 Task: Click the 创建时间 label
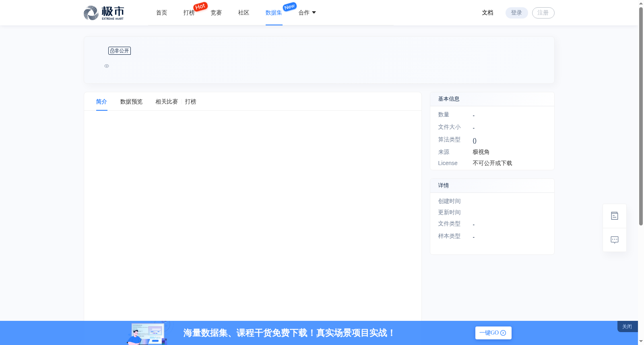[x=449, y=201]
